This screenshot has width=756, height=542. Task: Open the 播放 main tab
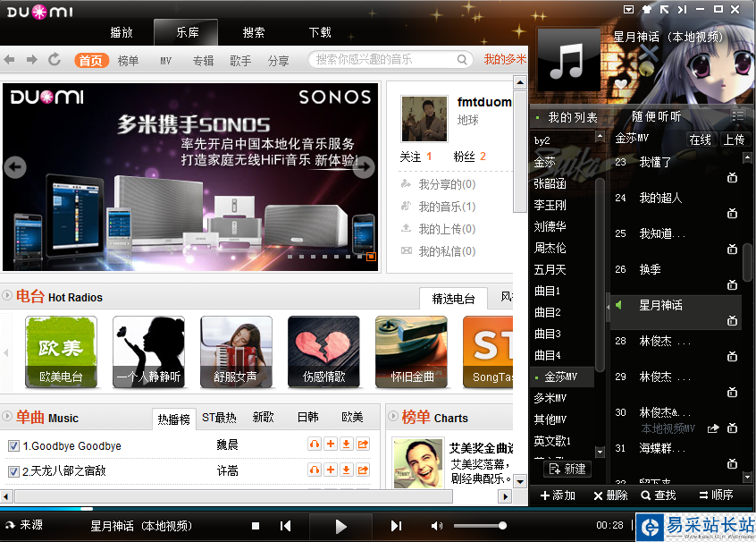(122, 32)
